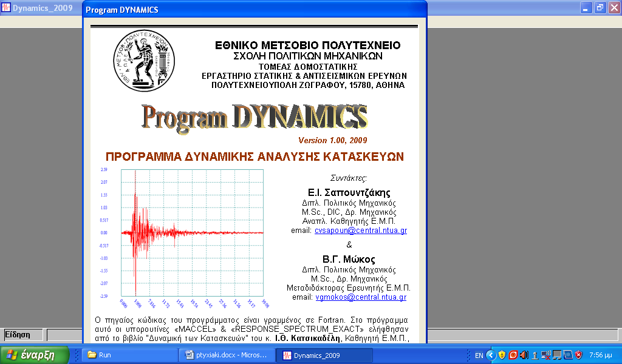622x364 pixels.
Task: Click the ΠΡΟΓΡΑΜΜΑ ΔΥΝΑΜΙΚΗΣ ΑΝΑΛΥΣΗΣ ΚΑΤΑΣΚΕΥΩΝ heading
Action: point(255,157)
